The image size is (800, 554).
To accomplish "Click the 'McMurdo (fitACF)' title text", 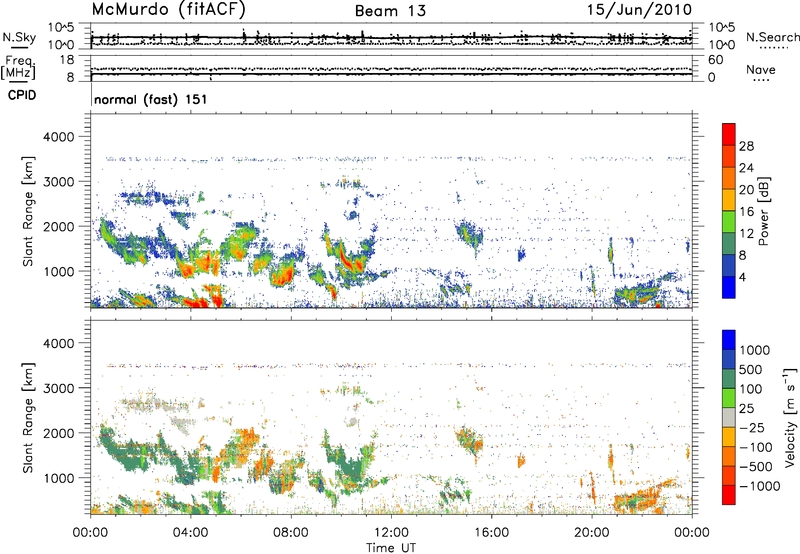I will pyautogui.click(x=169, y=10).
